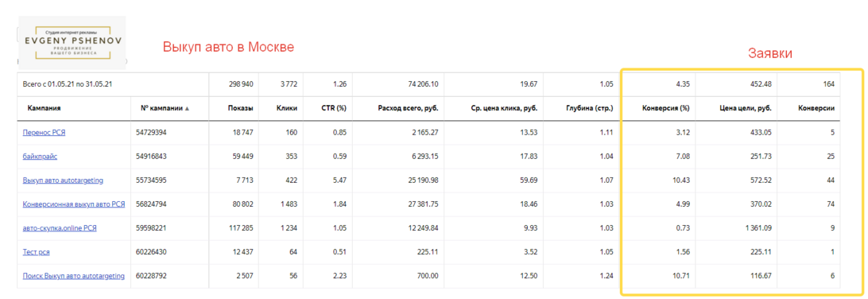Sort by the Клики column header
The image size is (868, 299).
pyautogui.click(x=287, y=108)
